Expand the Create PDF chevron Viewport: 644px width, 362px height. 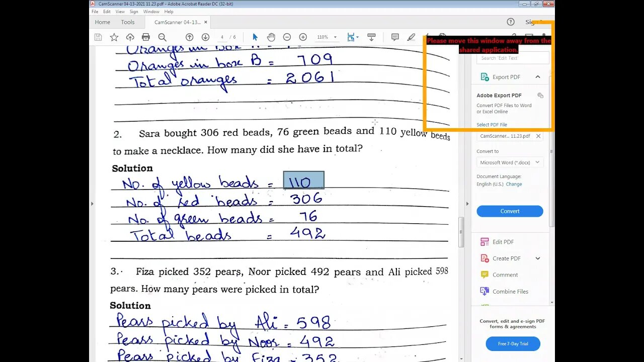[538, 258]
